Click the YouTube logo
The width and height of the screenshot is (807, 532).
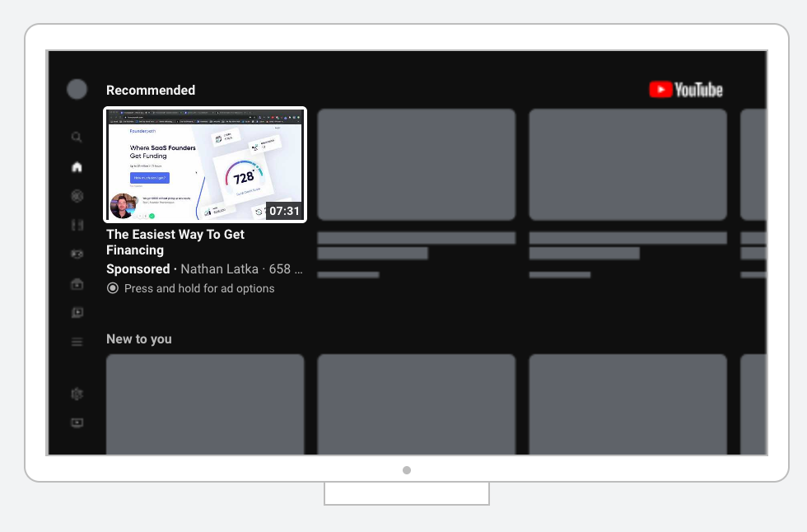click(685, 90)
